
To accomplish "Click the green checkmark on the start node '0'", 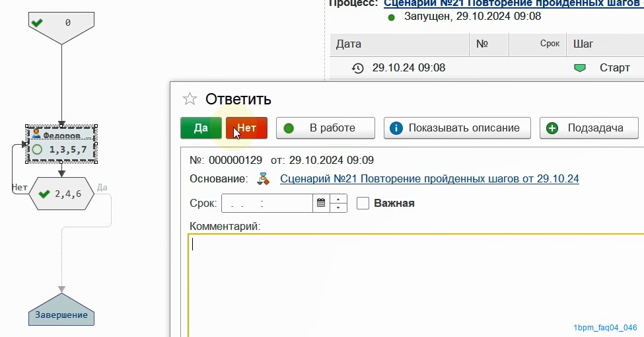I will pyautogui.click(x=37, y=22).
